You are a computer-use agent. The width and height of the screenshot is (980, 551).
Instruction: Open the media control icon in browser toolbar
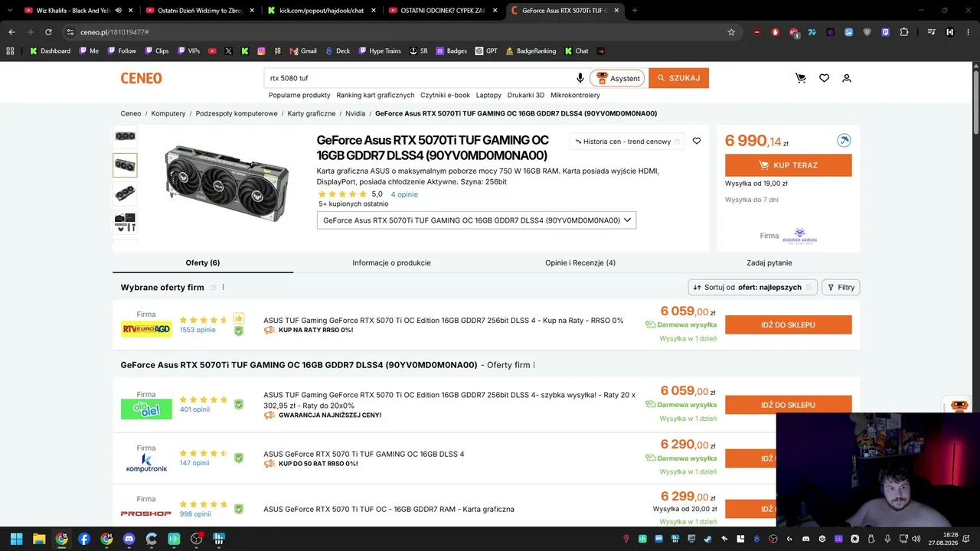tap(931, 32)
